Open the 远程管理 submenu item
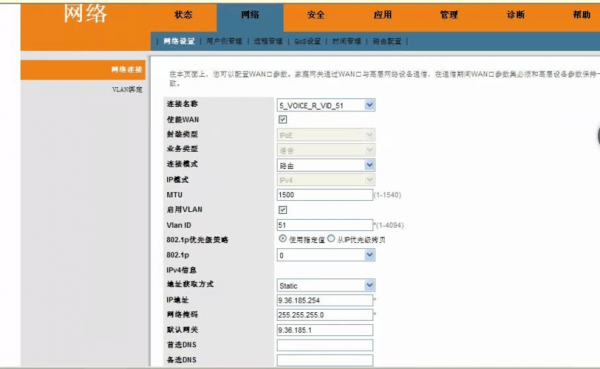Viewport: 600px width, 369px height. (268, 41)
